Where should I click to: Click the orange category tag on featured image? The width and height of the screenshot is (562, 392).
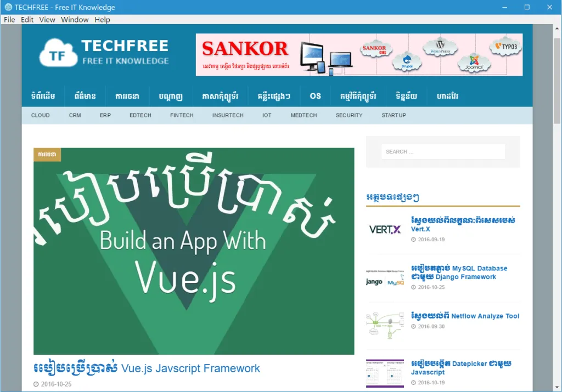click(x=47, y=154)
